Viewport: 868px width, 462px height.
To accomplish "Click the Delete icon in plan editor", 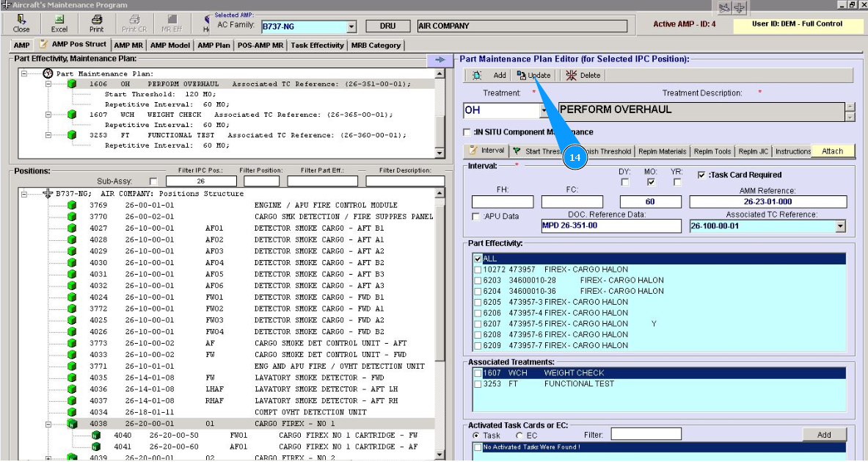I will (x=571, y=75).
